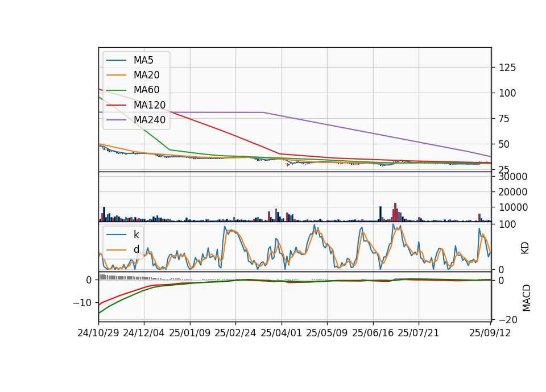The image size is (546, 392).
Task: Click the 25/04/01 date axis label
Action: (x=281, y=333)
